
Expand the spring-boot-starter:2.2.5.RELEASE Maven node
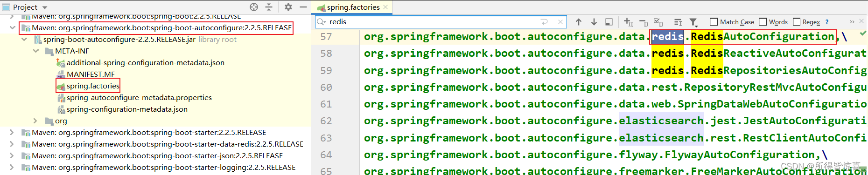pyautogui.click(x=12, y=133)
